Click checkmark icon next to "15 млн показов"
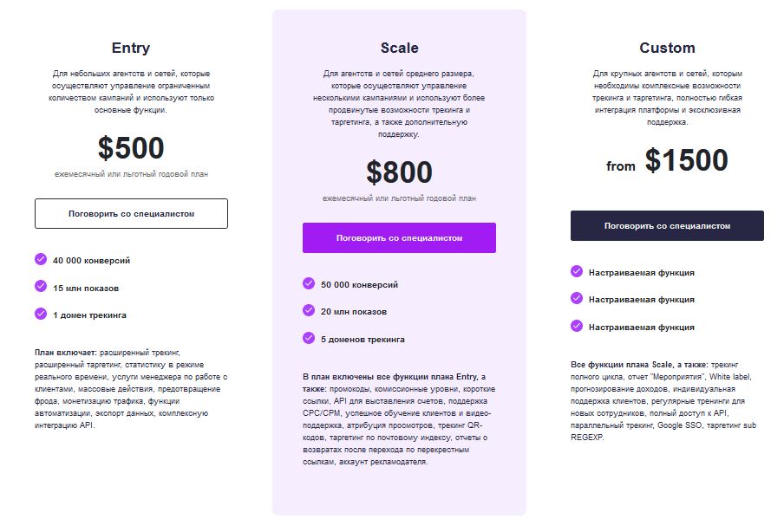The image size is (784, 532). (x=41, y=287)
